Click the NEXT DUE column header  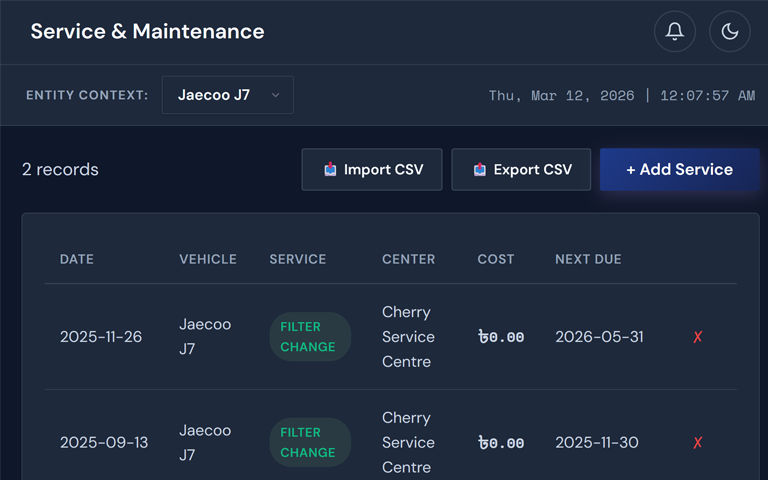[588, 259]
